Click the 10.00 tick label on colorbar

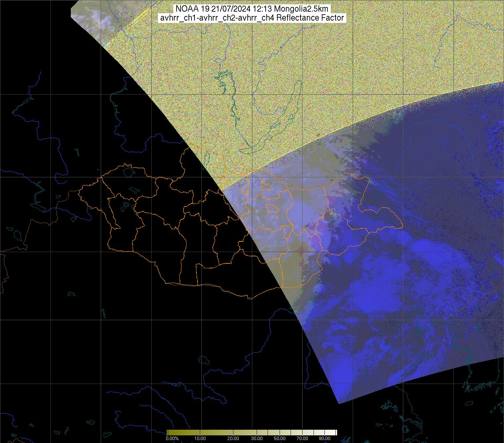(x=200, y=438)
